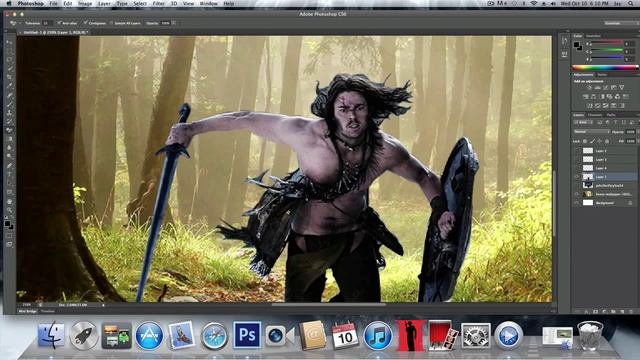
Task: Add an Invert adjustment
Action: (589, 106)
